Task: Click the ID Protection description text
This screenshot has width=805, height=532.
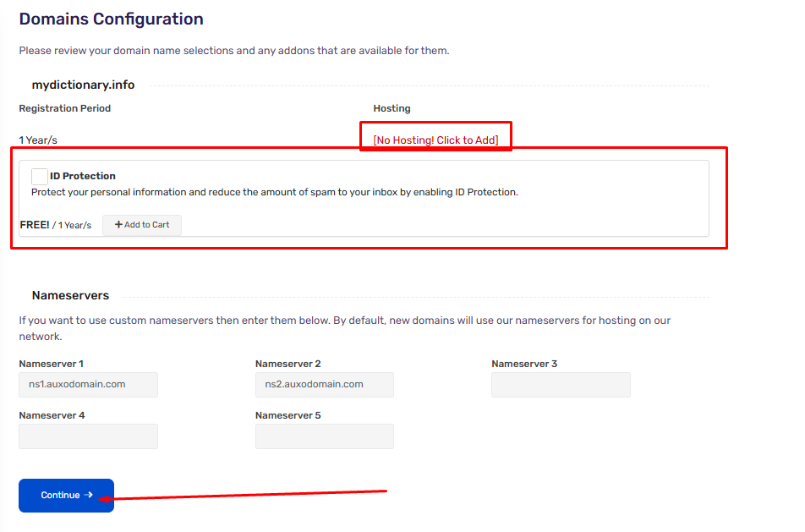Action: (275, 192)
